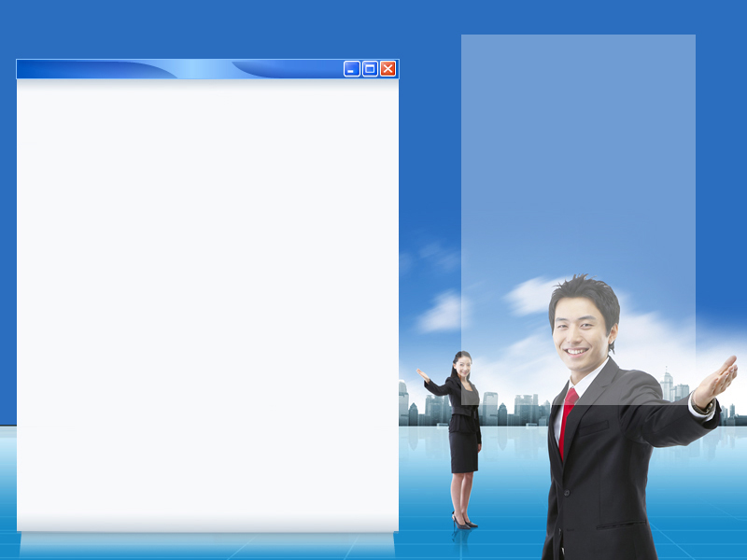Click inside the blank white window content area
This screenshot has width=747, height=560.
pyautogui.click(x=207, y=299)
